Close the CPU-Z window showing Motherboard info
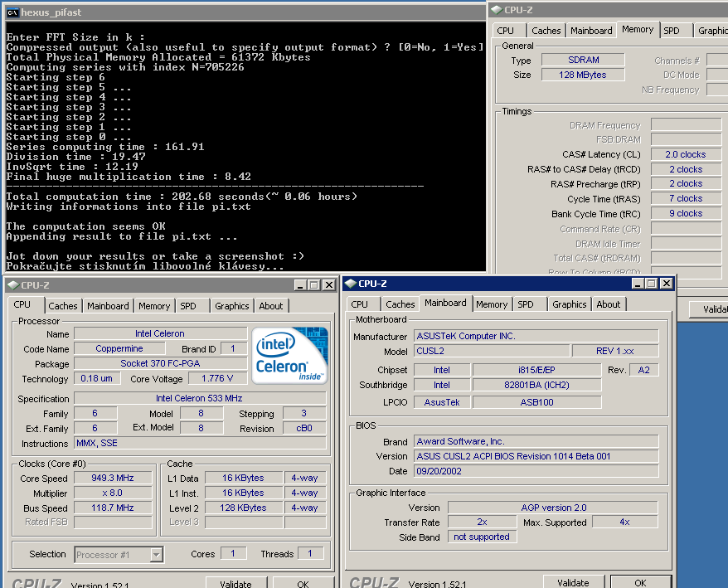The image size is (728, 588). tap(666, 284)
